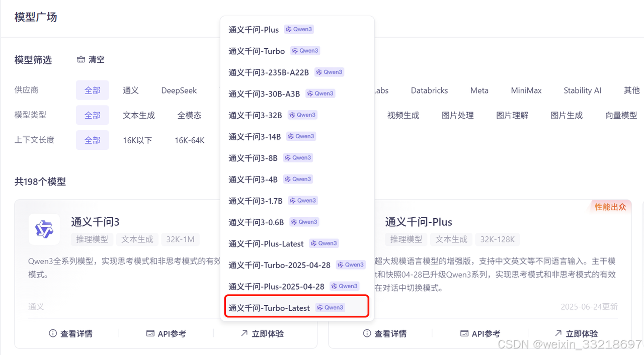Filter context length 16K-64K
Image resolution: width=644 pixels, height=355 pixels.
(190, 140)
